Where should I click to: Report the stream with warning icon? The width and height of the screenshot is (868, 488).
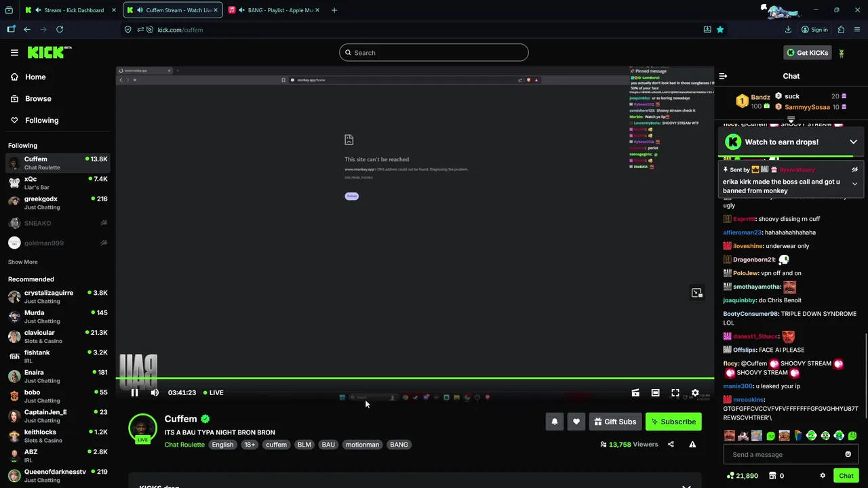pos(692,445)
